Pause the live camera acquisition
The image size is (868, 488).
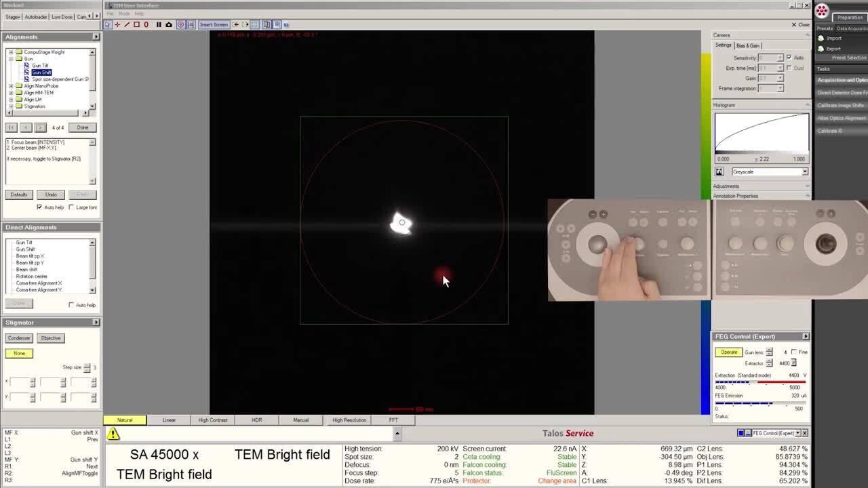tap(159, 24)
